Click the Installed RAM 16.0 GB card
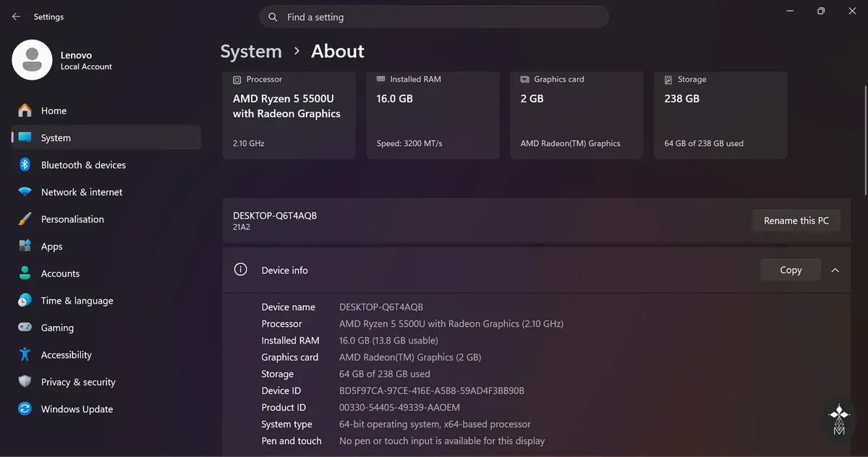 (x=433, y=114)
